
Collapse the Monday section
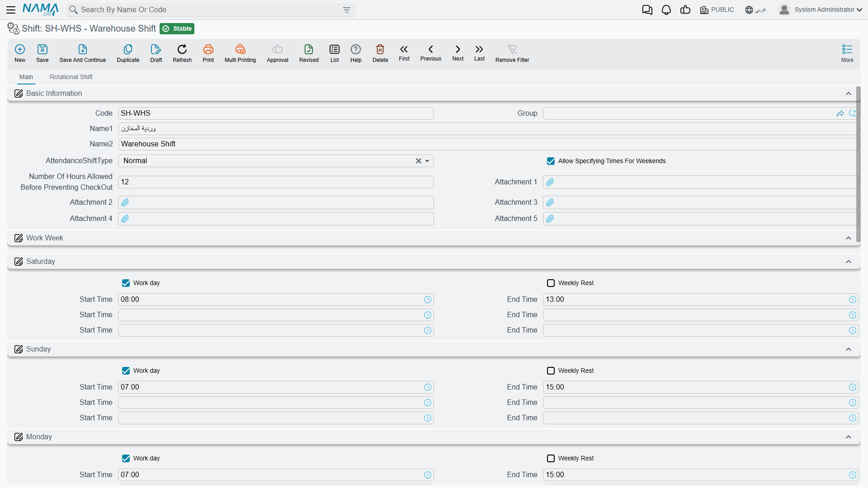(849, 437)
